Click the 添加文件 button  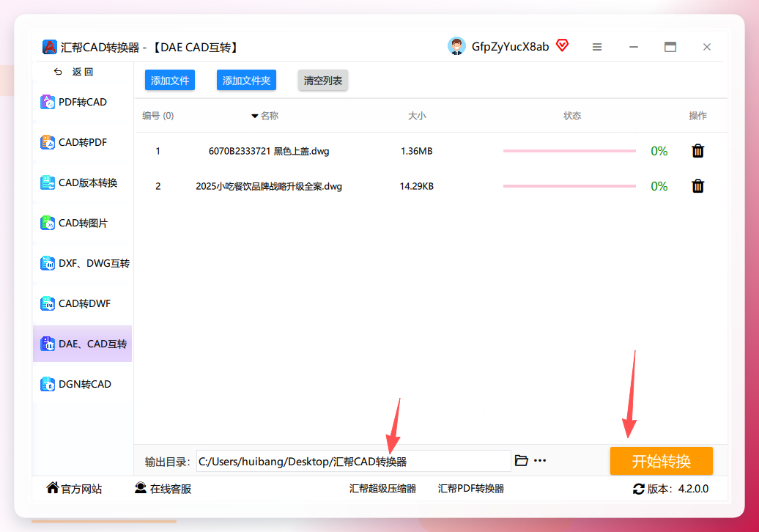(170, 81)
